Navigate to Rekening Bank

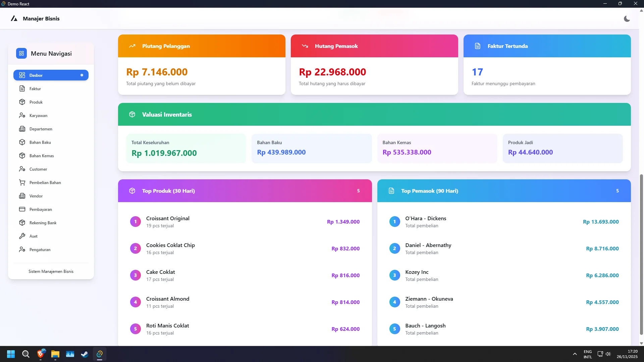click(43, 223)
